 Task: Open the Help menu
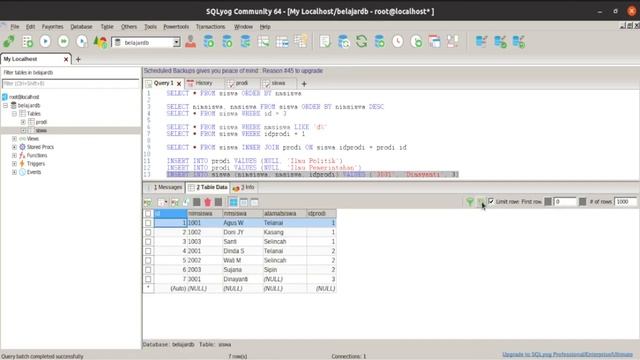pyautogui.click(x=265, y=27)
